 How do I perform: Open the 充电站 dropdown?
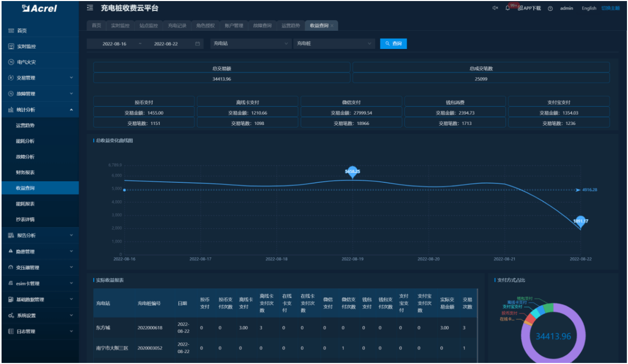[x=250, y=44]
